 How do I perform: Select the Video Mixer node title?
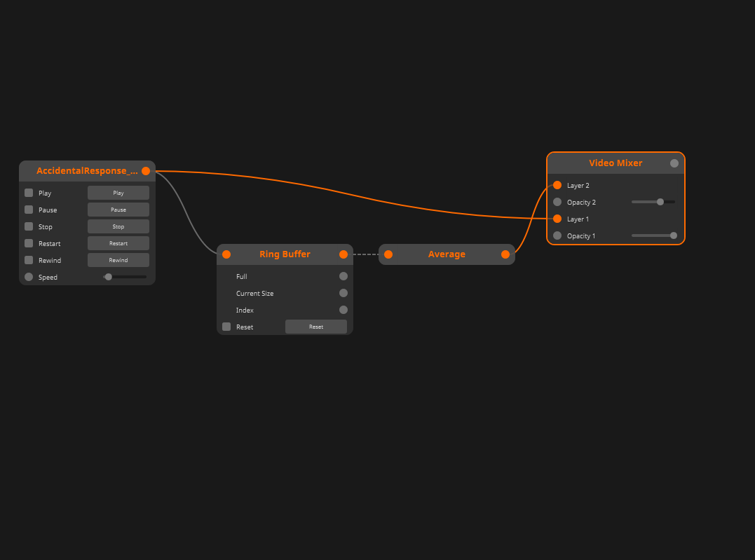pos(615,163)
